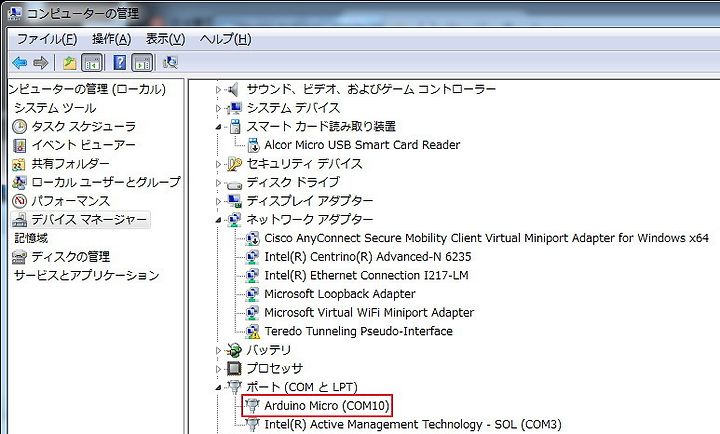Select Teredo Tunneling Pseudo-Interface
The height and width of the screenshot is (434, 720).
[359, 331]
